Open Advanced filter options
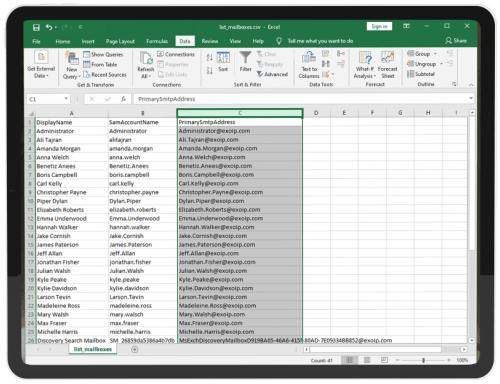Viewport: 500px width, 384px height. (x=272, y=74)
